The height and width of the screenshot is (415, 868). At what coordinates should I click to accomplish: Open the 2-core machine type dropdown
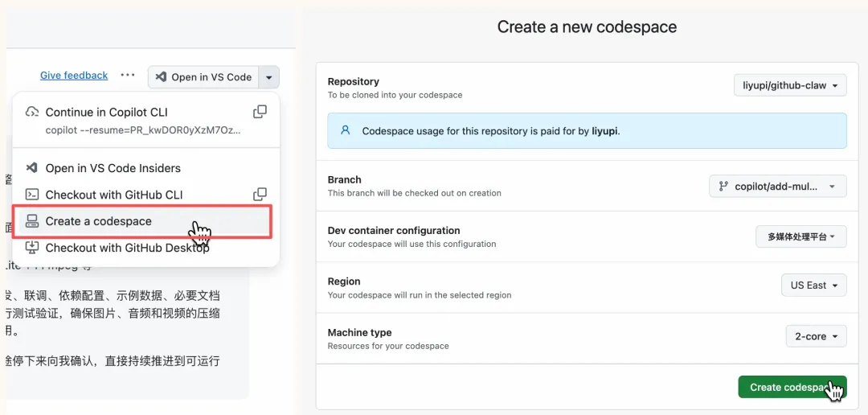(x=816, y=336)
